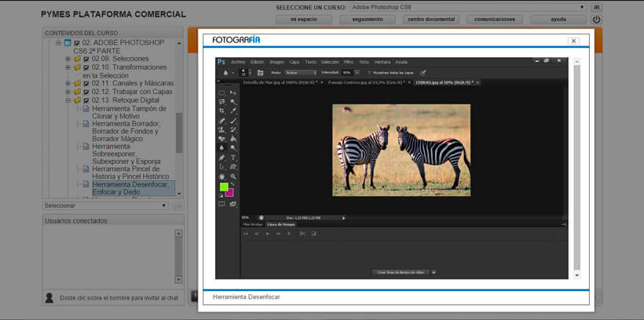
Task: Select the Move tool
Action: [x=233, y=93]
